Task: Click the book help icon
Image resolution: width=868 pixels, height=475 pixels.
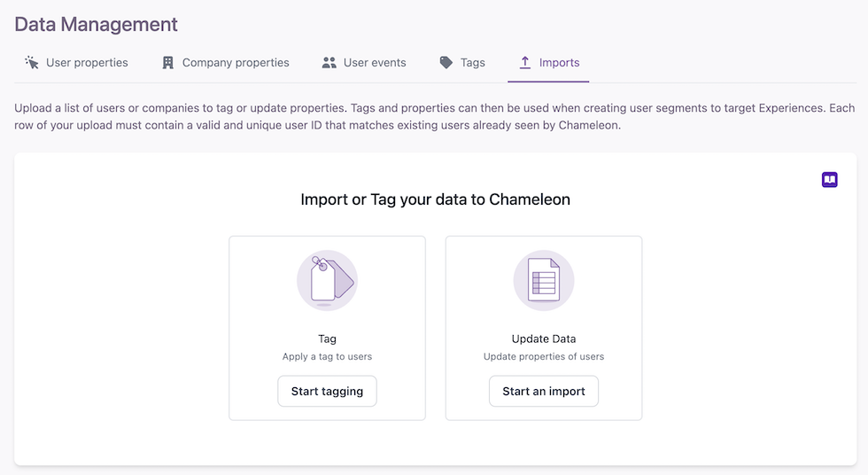Action: pos(829,179)
